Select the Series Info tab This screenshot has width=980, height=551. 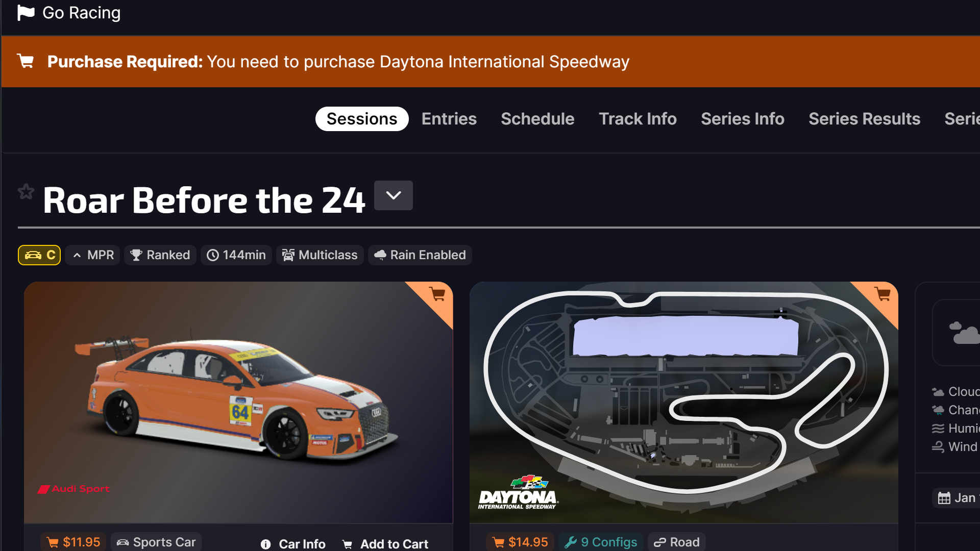743,119
